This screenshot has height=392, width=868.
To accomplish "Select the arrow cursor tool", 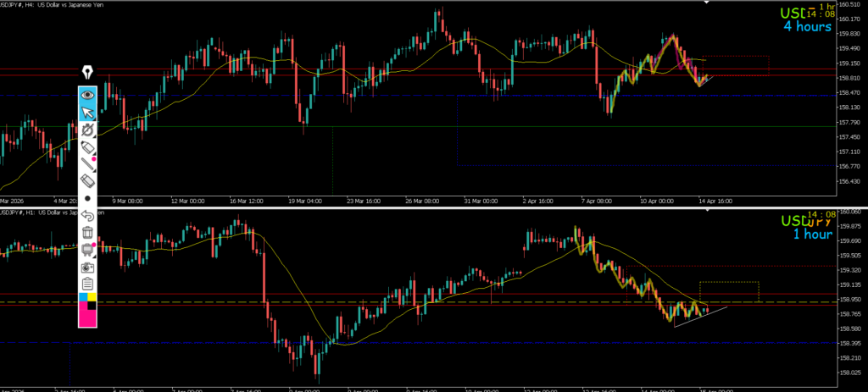I will point(87,112).
